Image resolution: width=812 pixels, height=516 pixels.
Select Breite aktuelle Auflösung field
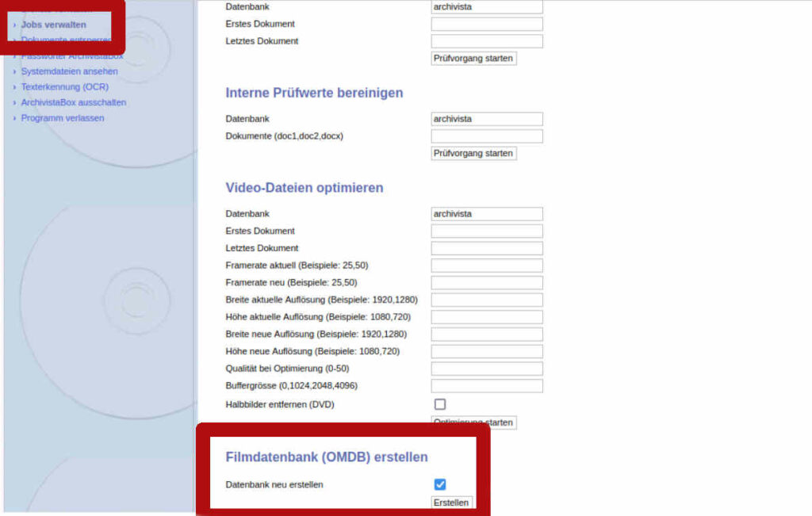487,300
